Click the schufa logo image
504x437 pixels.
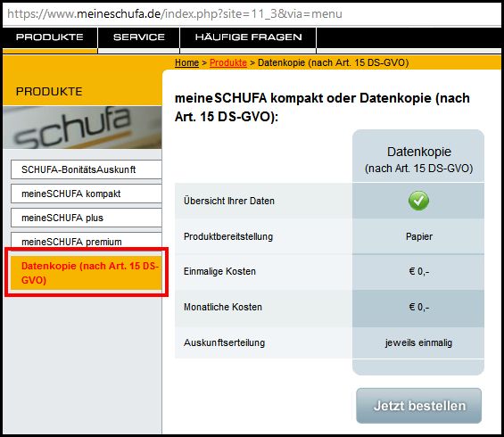click(x=82, y=128)
